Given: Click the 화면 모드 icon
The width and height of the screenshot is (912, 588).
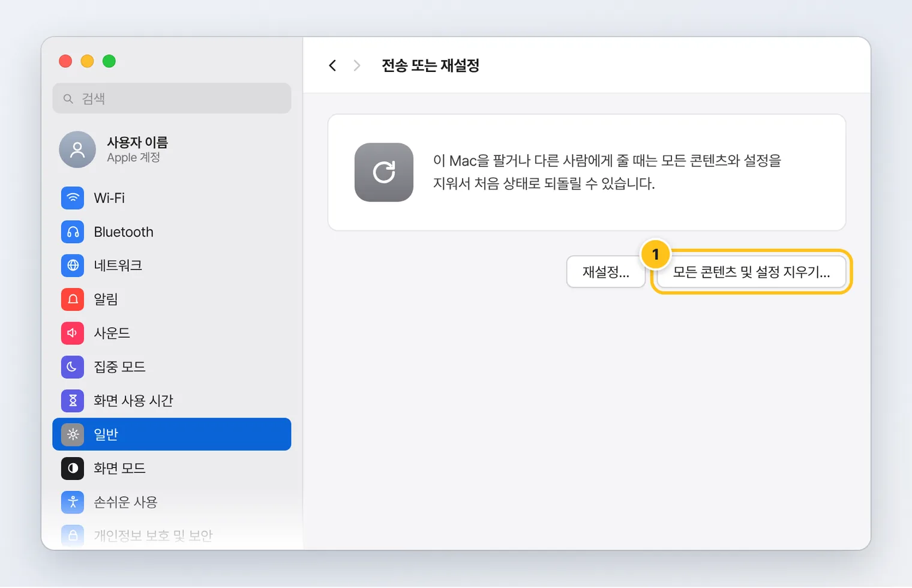Looking at the screenshot, I should (x=73, y=468).
